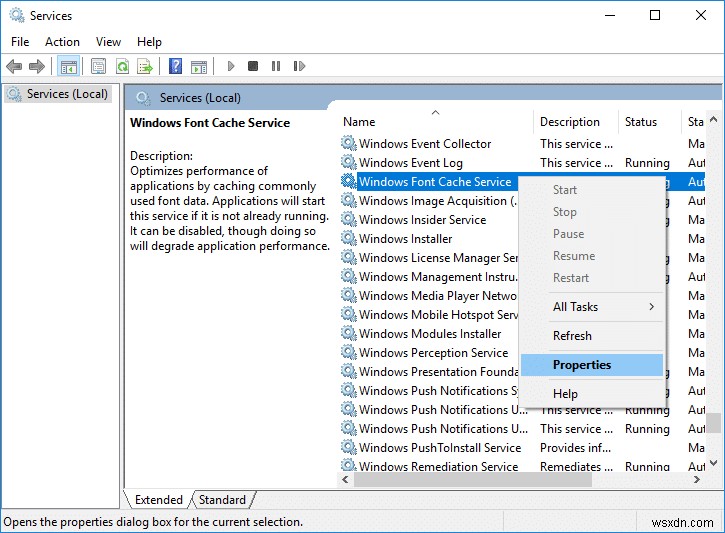Sort list by the Status column header

pos(641,122)
